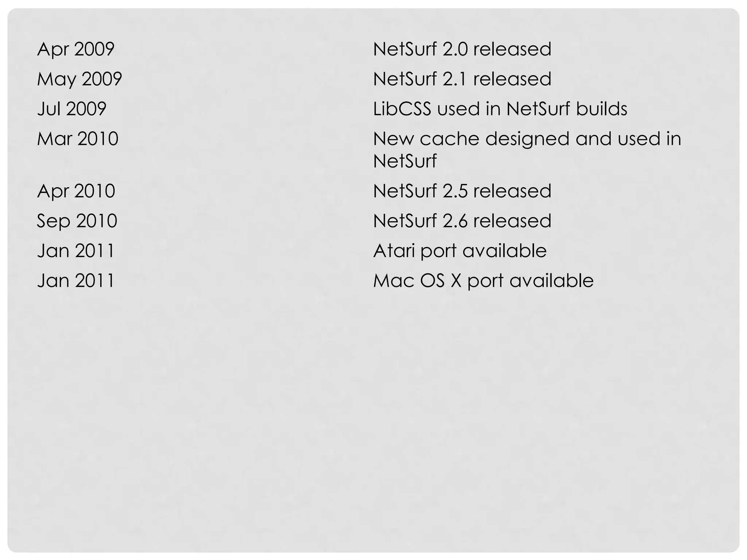This screenshot has width=747, height=560.
Task: Click the empty slide area below the timeline
Action: (373, 419)
